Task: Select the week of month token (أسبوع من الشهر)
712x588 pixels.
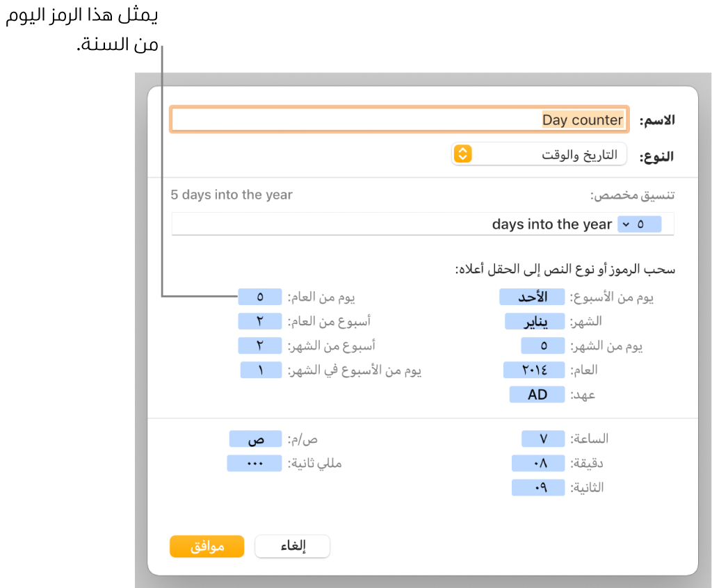Action: [259, 346]
